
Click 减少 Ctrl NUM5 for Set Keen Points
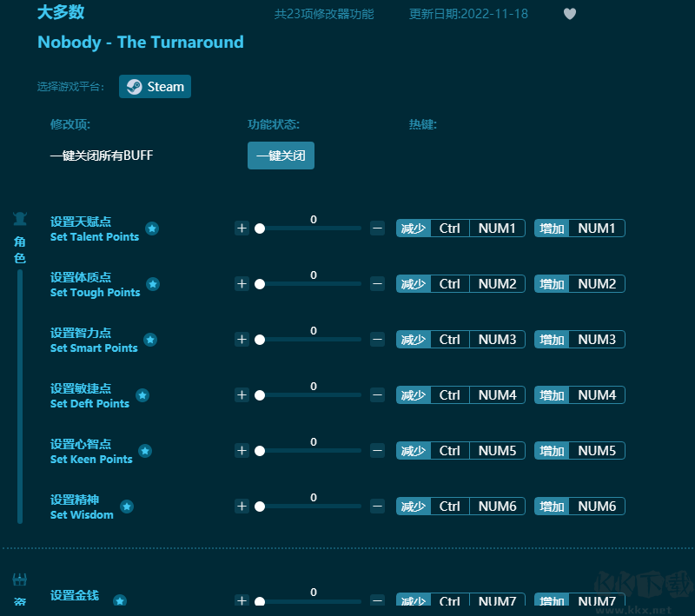tap(460, 450)
